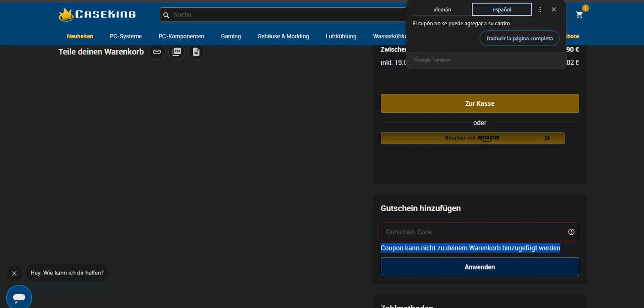Open the Luftkühlung menu
Image resolution: width=644 pixels, height=308 pixels.
click(x=341, y=36)
